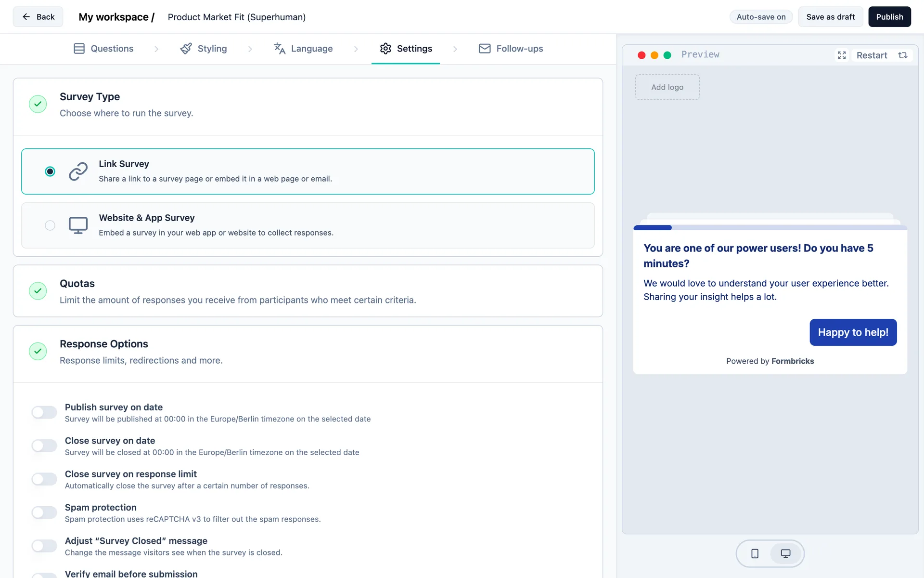Click 'We would love to understand' description
This screenshot has height=578, width=924.
pyautogui.click(x=766, y=290)
